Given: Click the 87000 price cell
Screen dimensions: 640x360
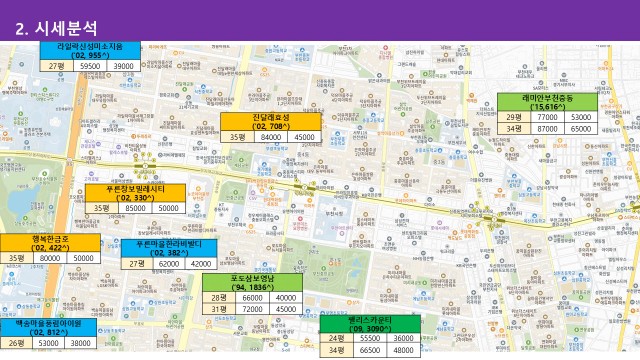Looking at the screenshot, I should 547,129.
